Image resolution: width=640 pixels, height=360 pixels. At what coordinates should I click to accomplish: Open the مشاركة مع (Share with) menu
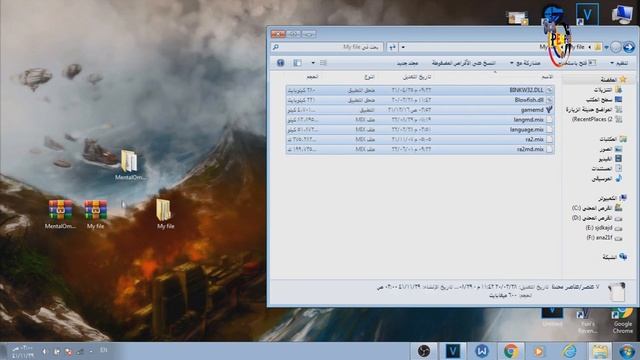[x=525, y=63]
